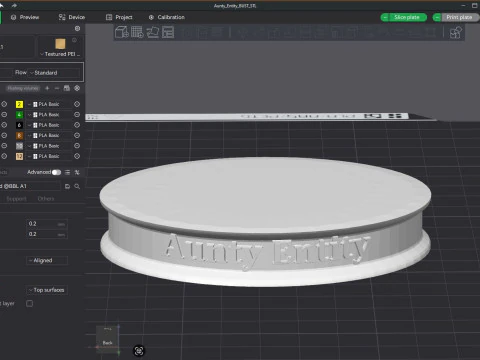480x360 pixels.
Task: Click the Arrange all objects icon
Action: (168, 32)
